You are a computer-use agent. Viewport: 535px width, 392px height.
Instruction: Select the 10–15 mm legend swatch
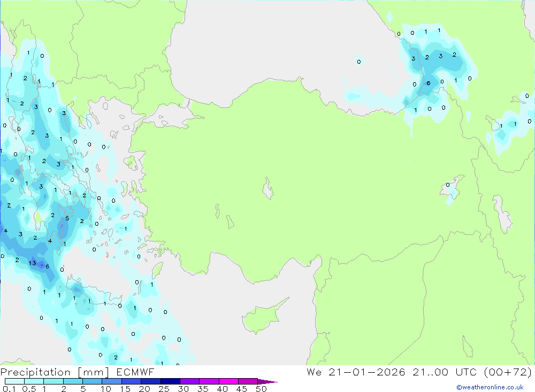point(112,381)
